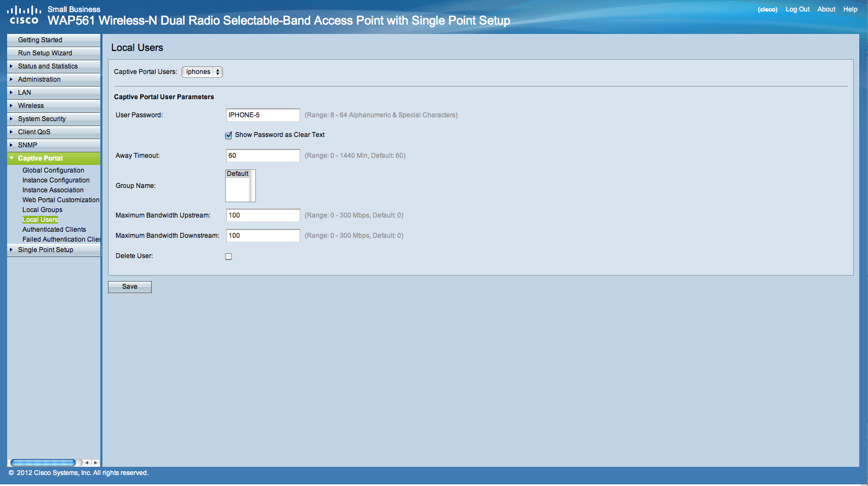The height and width of the screenshot is (486, 868).
Task: Uncheck Show Password as Clear Text
Action: click(229, 135)
